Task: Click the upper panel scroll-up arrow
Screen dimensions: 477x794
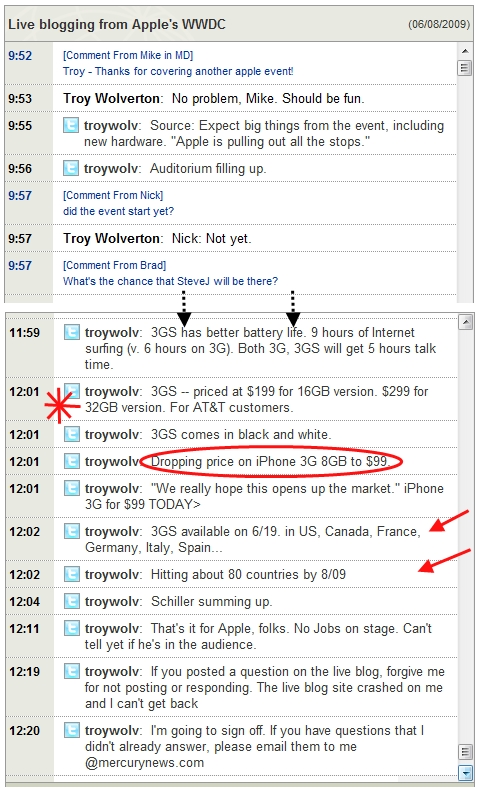Action: click(x=464, y=51)
